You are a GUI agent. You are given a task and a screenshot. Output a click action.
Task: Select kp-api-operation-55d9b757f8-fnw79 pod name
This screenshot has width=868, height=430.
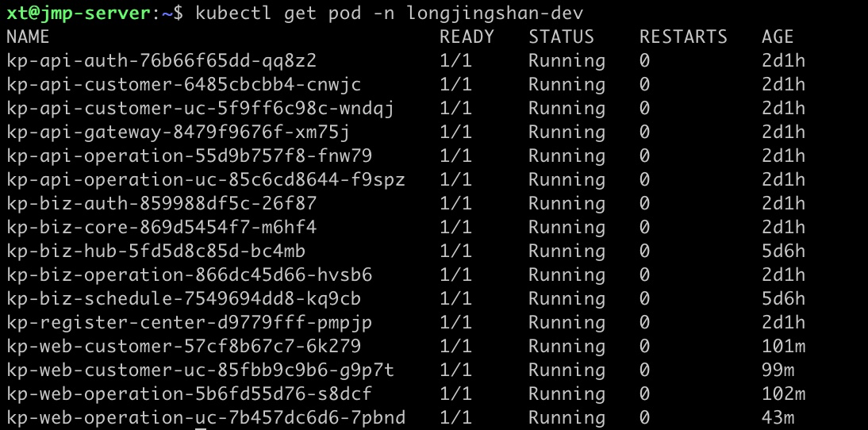190,156
